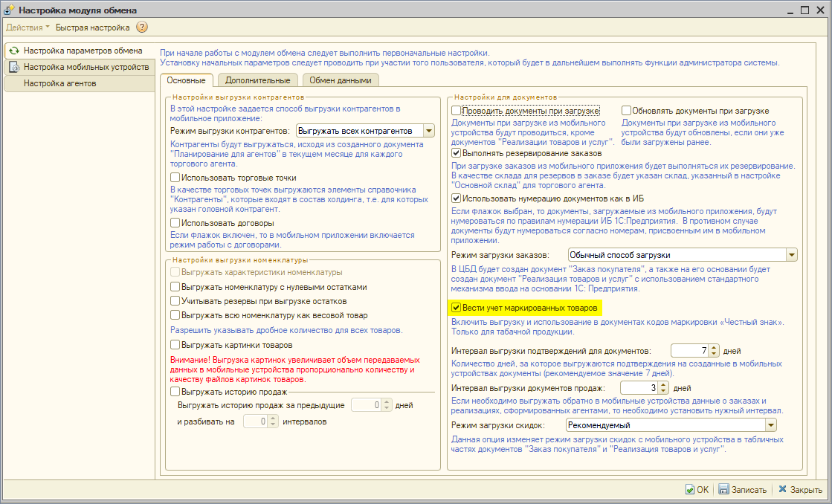Decrease the sales documents interval value
Screen dimensions: 832x504
click(663, 391)
